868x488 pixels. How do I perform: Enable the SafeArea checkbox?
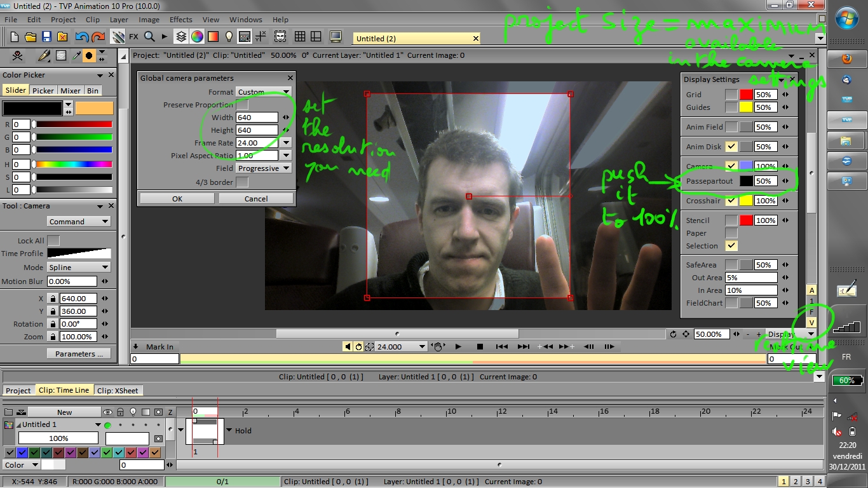tap(731, 264)
